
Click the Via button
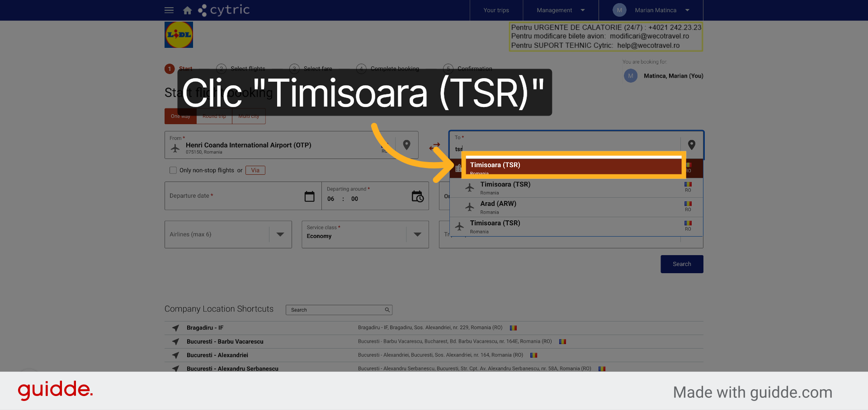pos(255,170)
